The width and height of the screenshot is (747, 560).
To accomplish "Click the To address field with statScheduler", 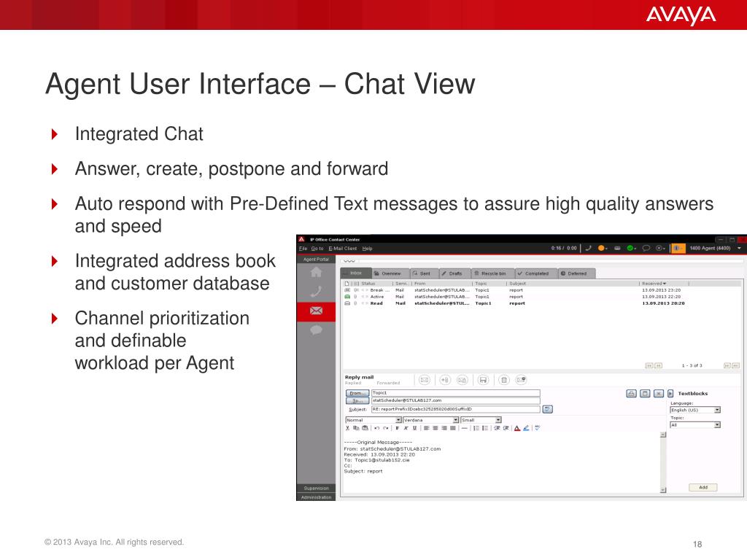I will point(455,400).
